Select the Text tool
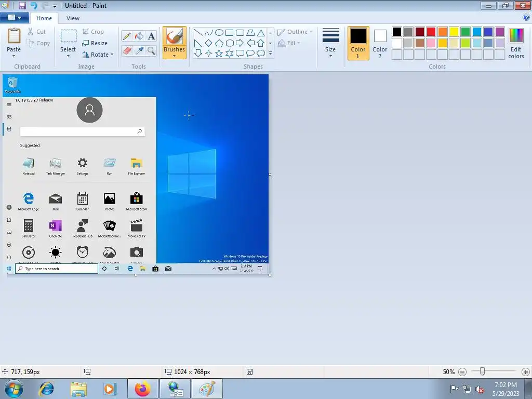Screen dimensions: 532x399 [151, 36]
